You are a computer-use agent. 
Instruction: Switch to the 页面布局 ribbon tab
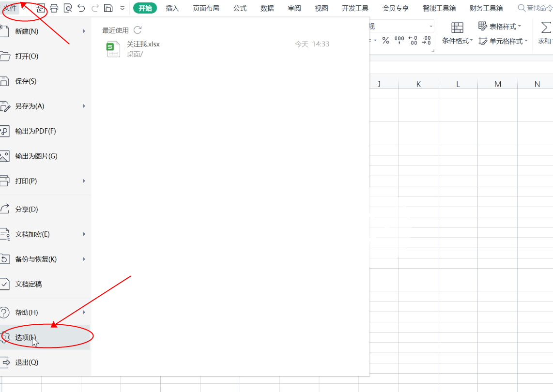click(x=206, y=8)
